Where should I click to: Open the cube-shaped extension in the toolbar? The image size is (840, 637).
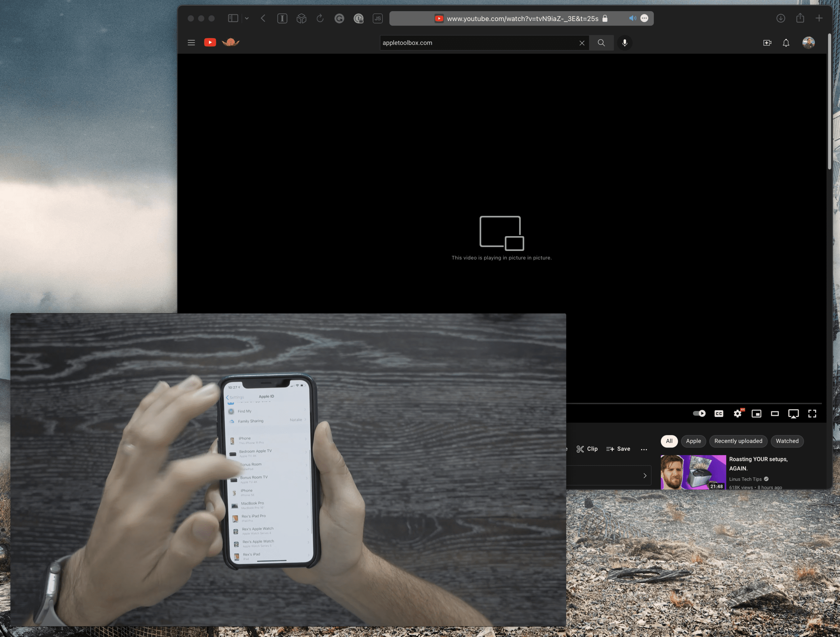[302, 18]
